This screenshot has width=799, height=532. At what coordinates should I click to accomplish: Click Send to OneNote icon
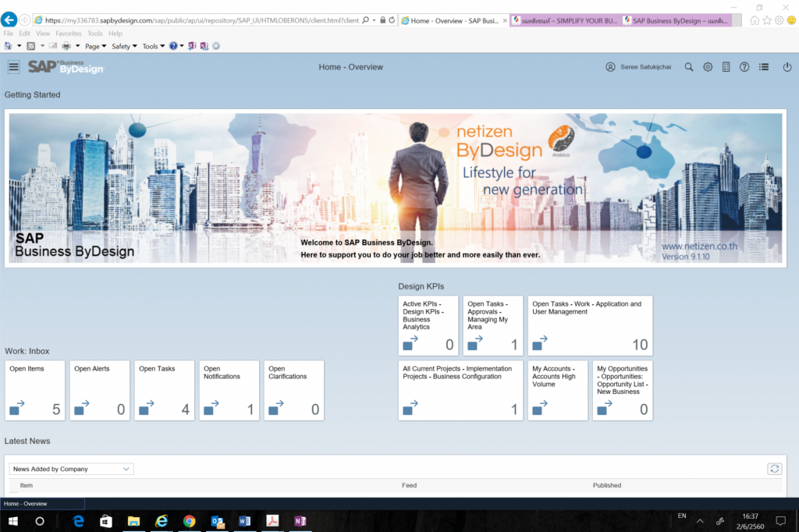(x=192, y=46)
